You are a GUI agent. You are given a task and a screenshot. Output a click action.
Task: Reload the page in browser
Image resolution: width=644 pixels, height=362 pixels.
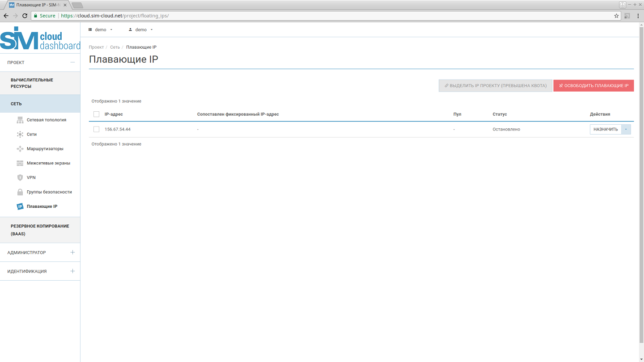point(25,16)
